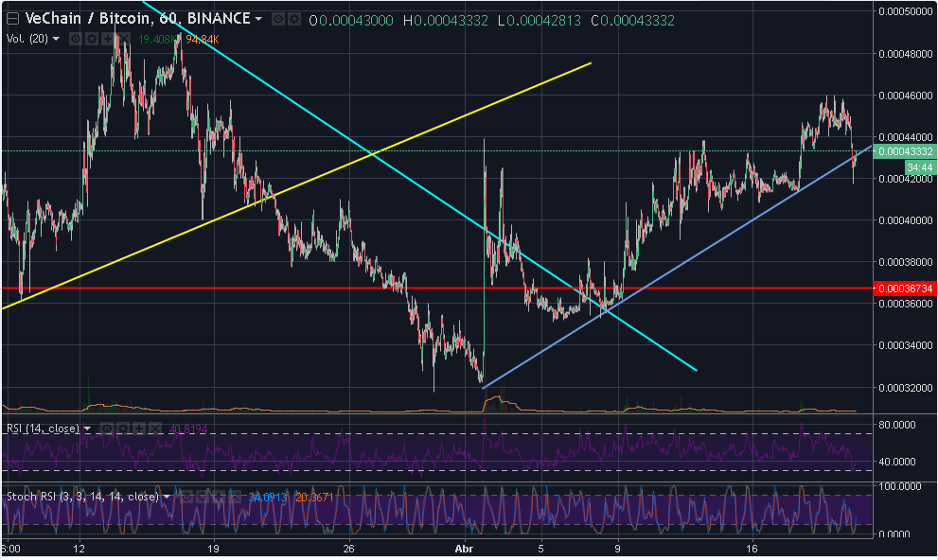Click the 34:44 countdown label
Viewport: 938px width, 560px height.
[x=919, y=166]
